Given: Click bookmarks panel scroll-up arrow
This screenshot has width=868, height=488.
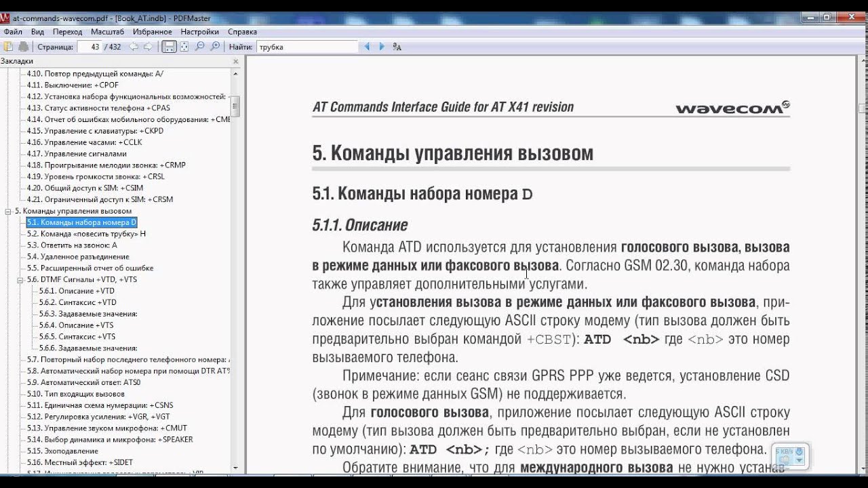Looking at the screenshot, I should tap(235, 73).
